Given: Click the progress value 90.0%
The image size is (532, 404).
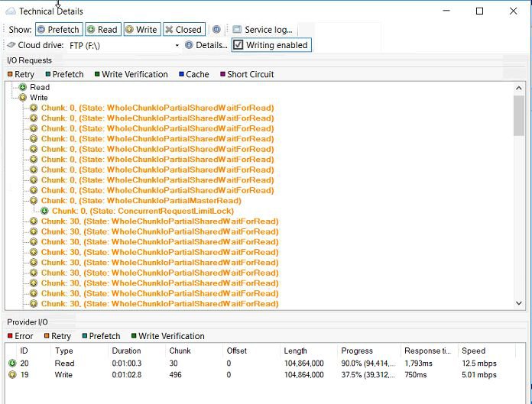Looking at the screenshot, I should tap(368, 364).
